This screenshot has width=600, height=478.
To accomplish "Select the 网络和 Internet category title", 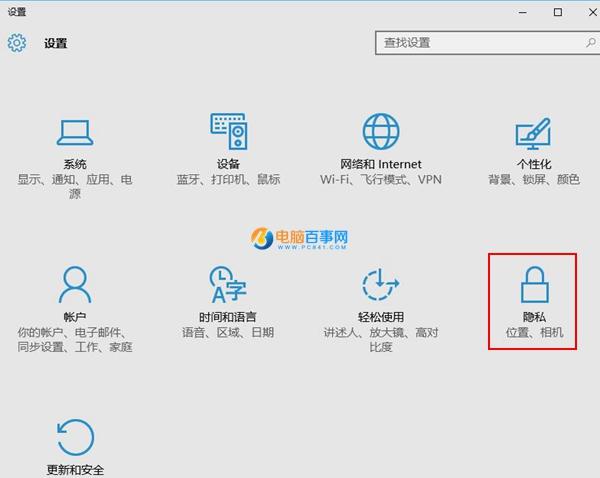I will (x=381, y=164).
